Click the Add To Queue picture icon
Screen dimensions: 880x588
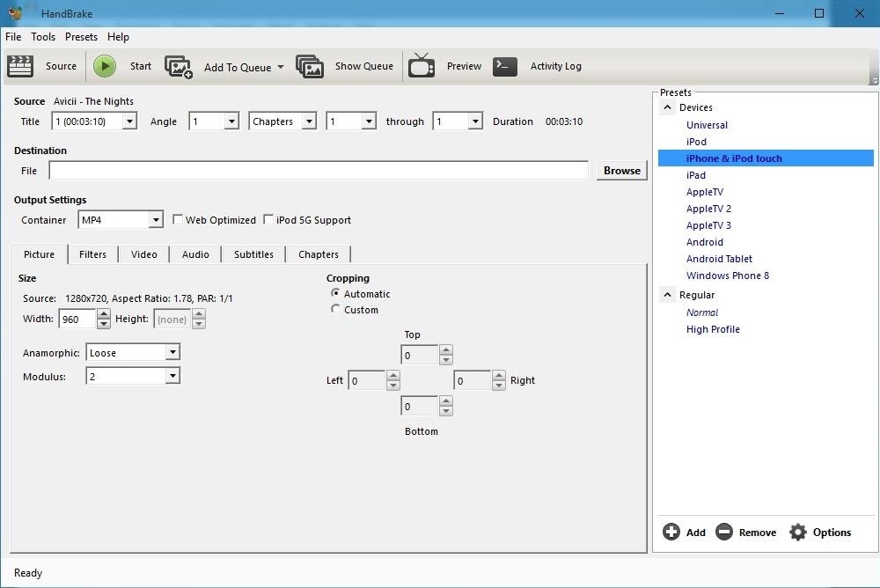click(x=179, y=67)
